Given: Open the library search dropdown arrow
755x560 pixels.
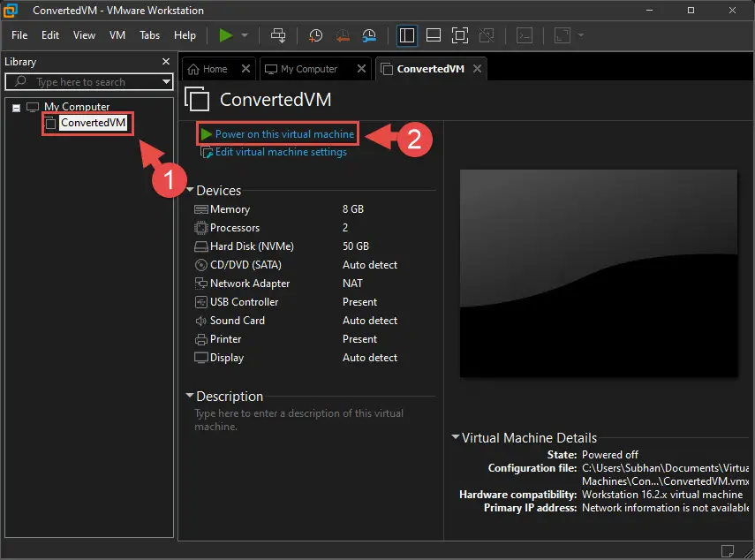Looking at the screenshot, I should click(x=166, y=82).
